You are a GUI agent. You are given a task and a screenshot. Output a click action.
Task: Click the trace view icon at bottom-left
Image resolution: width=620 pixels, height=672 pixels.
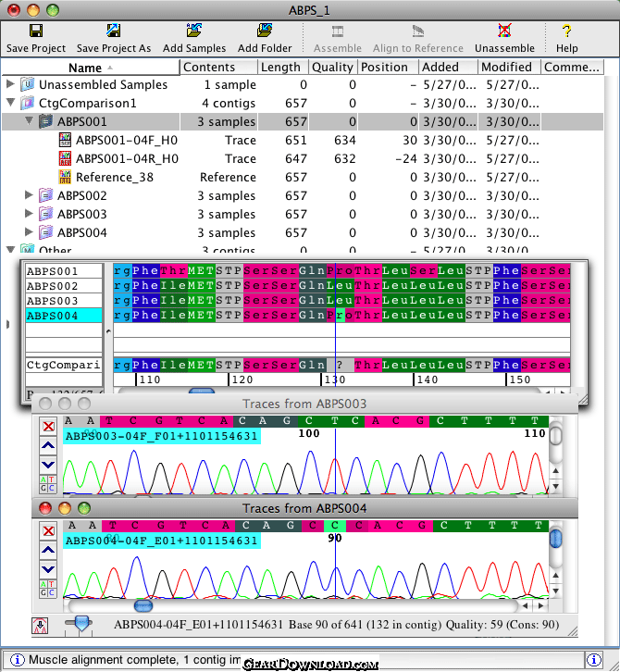[40, 626]
